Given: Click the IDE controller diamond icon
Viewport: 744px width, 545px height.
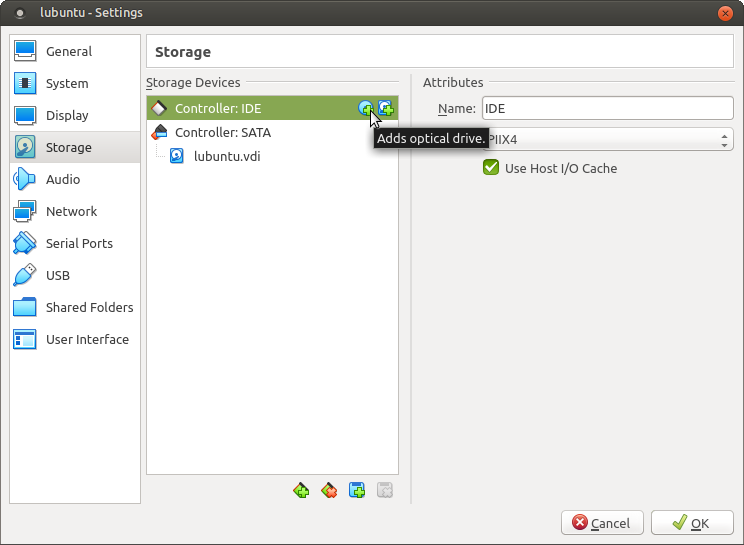Looking at the screenshot, I should coord(159,108).
